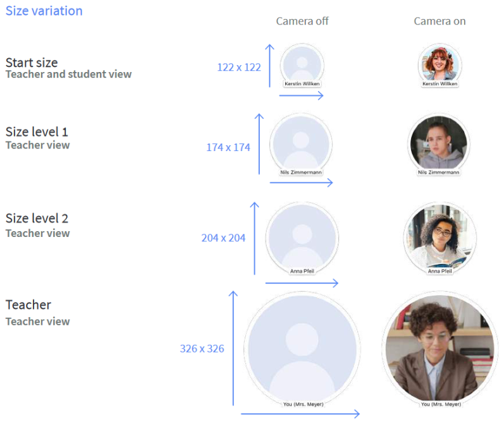
Task: Click the Camera off column header
Action: 302,21
